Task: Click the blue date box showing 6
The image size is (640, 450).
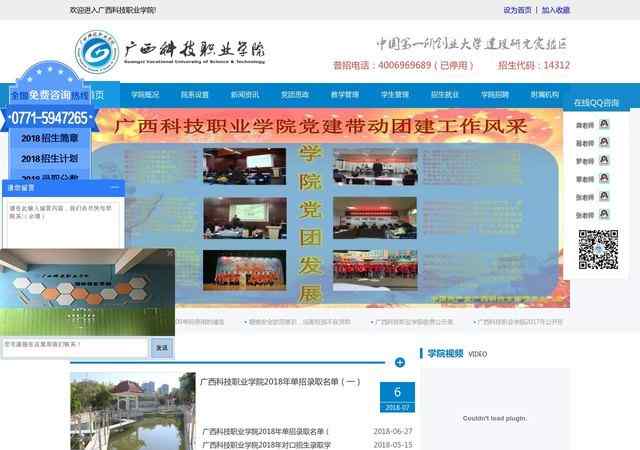Action: (x=397, y=397)
